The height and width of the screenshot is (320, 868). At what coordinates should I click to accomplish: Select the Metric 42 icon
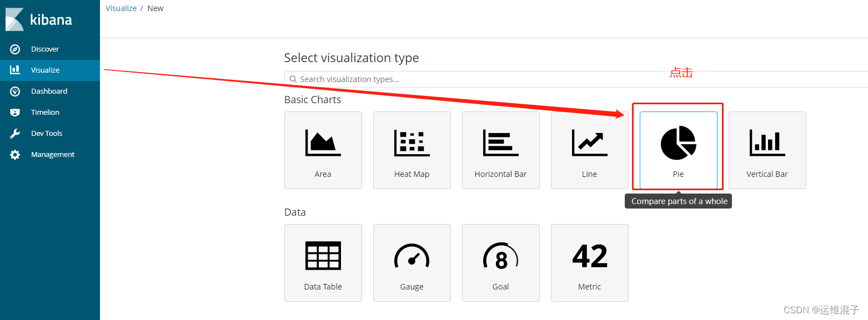pos(590,256)
